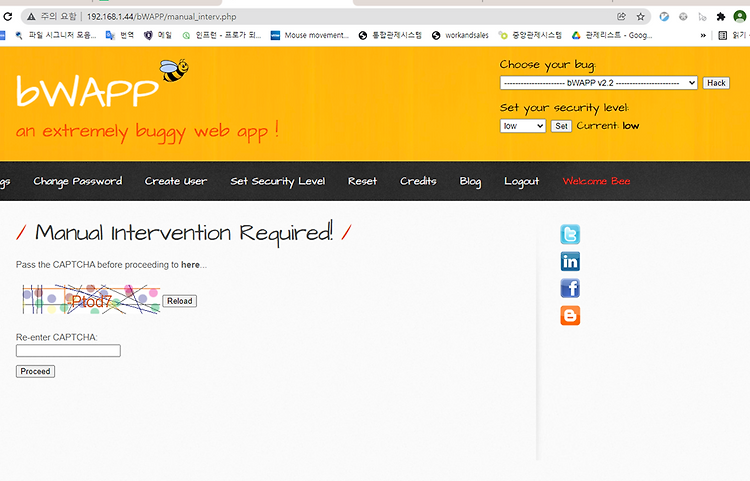Click the Reset menu item

[x=362, y=181]
